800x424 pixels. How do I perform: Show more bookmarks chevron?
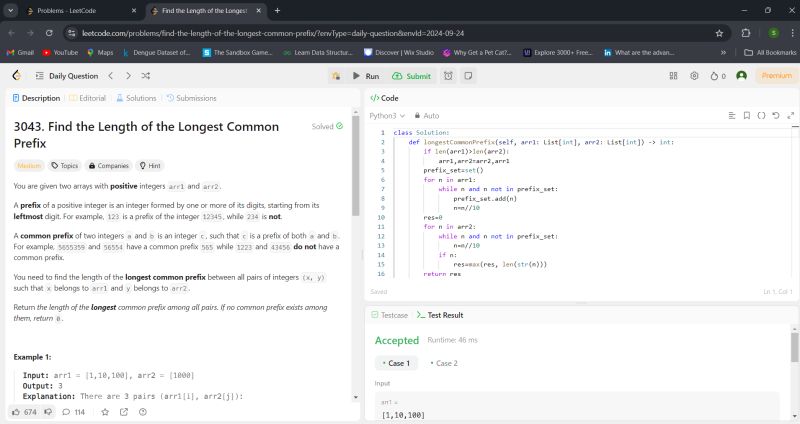723,53
